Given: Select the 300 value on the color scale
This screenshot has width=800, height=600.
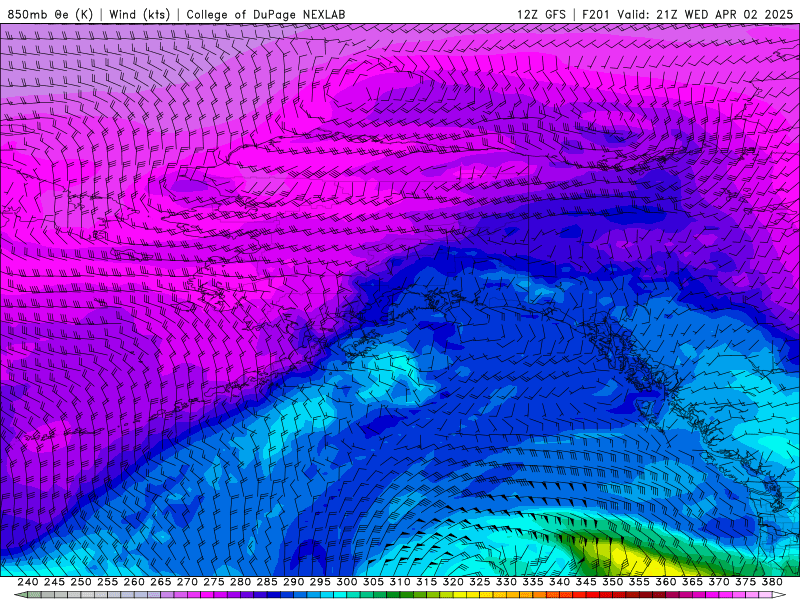Looking at the screenshot, I should tap(347, 582).
